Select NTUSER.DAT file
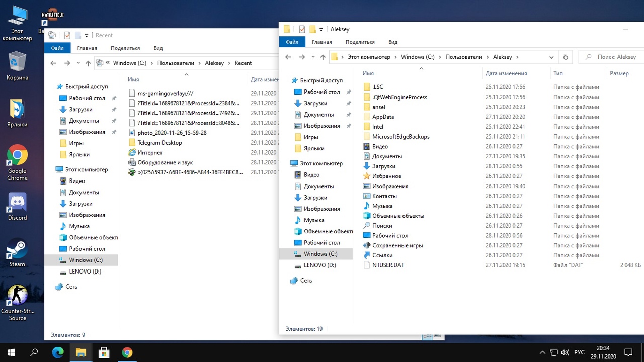644x362 pixels. (x=388, y=265)
